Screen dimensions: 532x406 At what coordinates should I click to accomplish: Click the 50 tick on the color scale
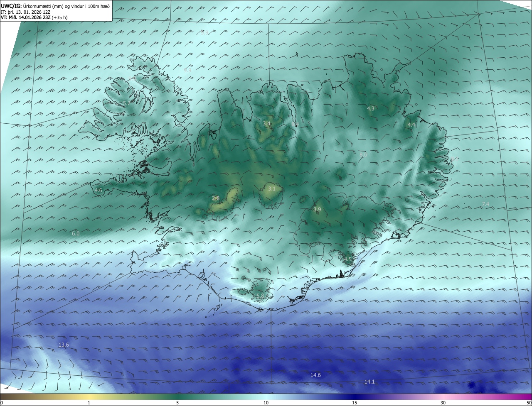(x=529, y=403)
